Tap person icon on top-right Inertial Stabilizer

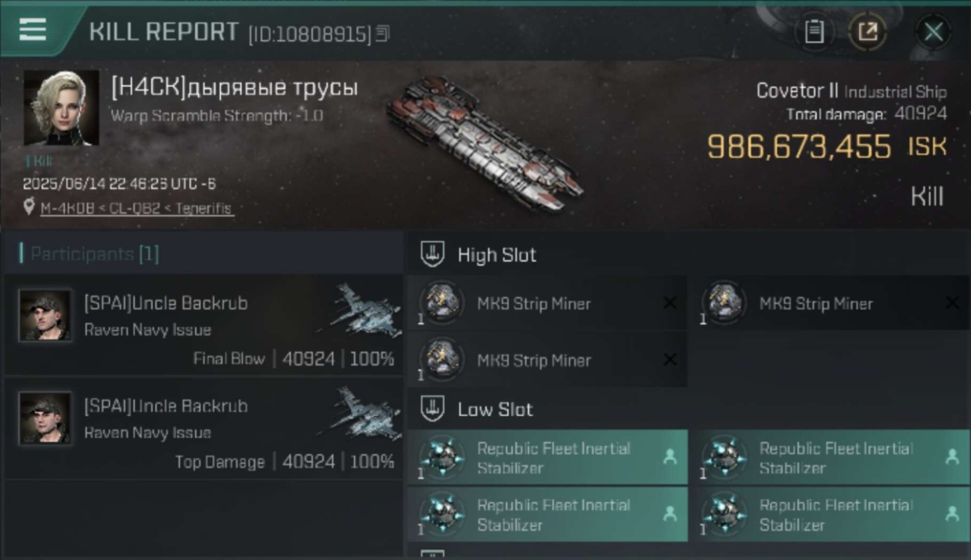[952, 457]
